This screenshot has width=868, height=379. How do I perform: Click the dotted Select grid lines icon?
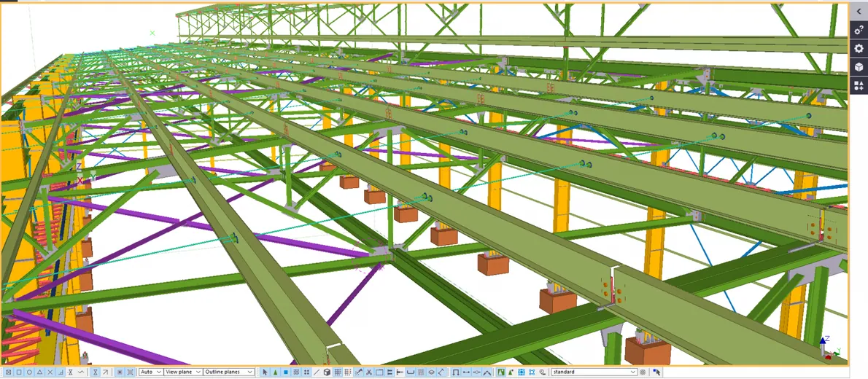click(x=348, y=372)
